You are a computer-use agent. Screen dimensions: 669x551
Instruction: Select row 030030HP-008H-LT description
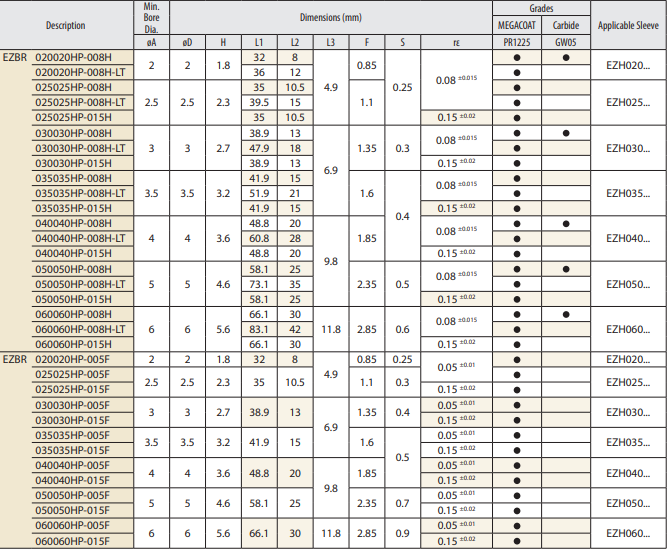pos(80,148)
